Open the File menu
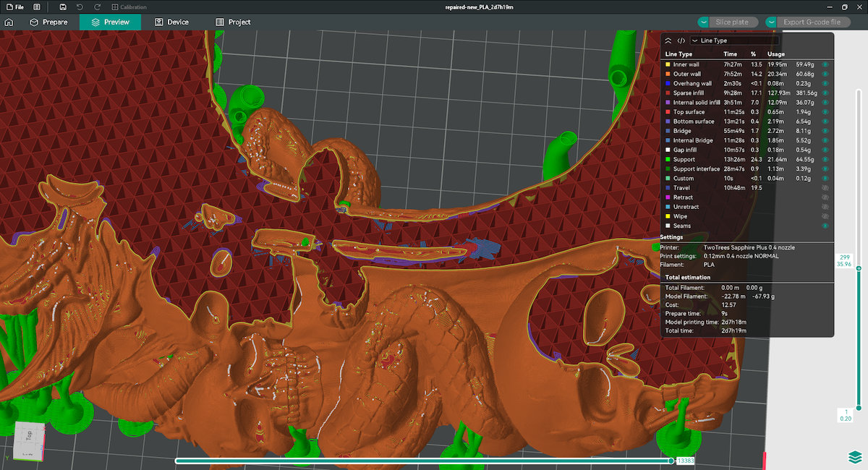Image resolution: width=868 pixels, height=470 pixels. 14,7
